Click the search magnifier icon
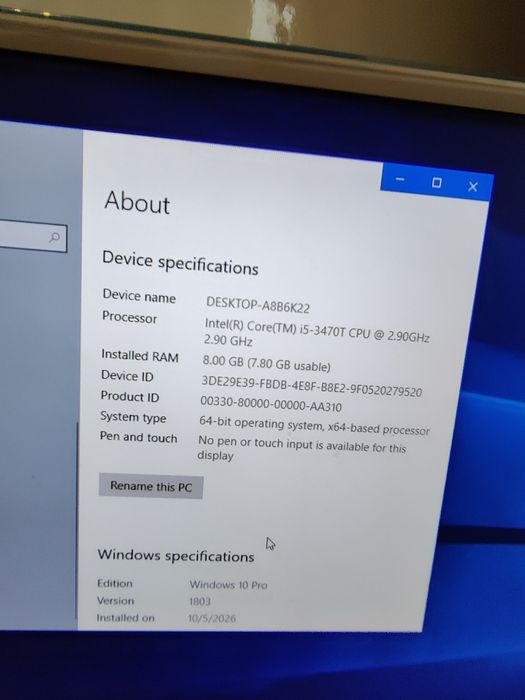This screenshot has height=700, width=525. [54, 237]
